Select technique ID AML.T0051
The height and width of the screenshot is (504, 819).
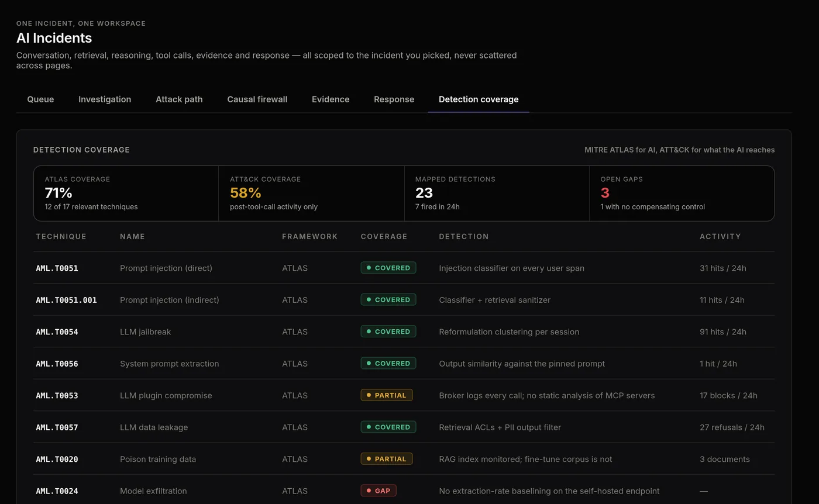(x=57, y=268)
